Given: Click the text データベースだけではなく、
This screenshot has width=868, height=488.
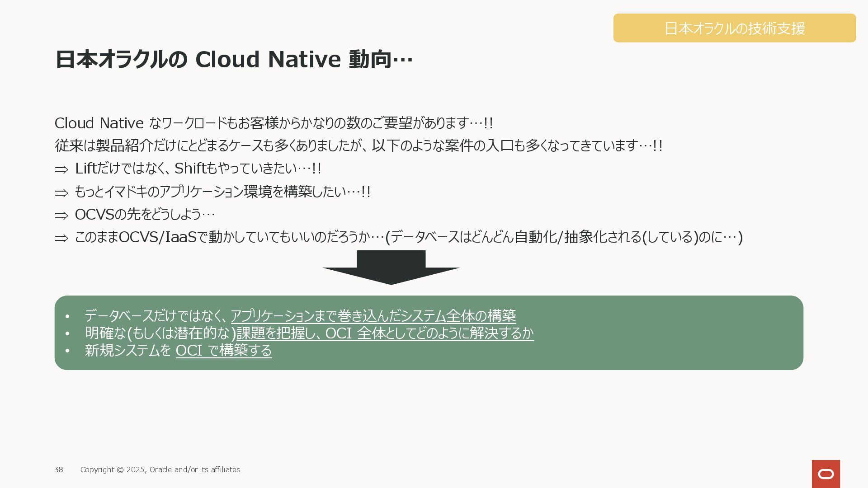Looking at the screenshot, I should (156, 315).
